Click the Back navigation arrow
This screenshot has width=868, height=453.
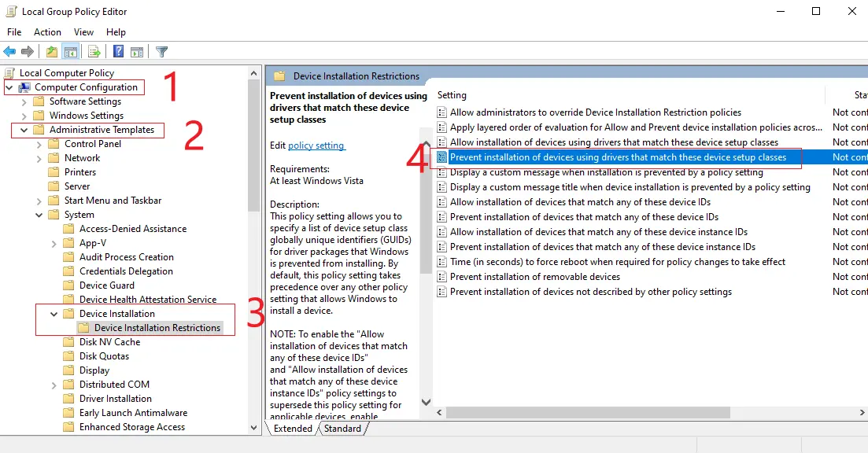click(9, 51)
